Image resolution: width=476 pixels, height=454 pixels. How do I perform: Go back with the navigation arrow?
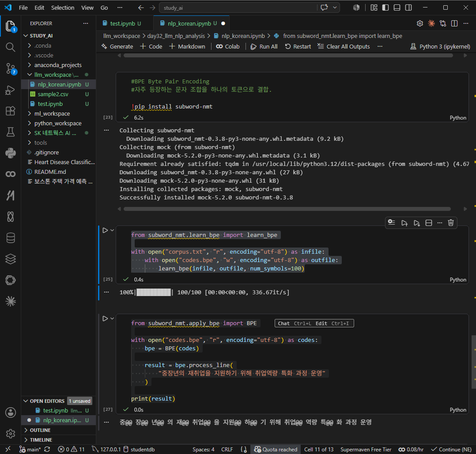click(141, 8)
